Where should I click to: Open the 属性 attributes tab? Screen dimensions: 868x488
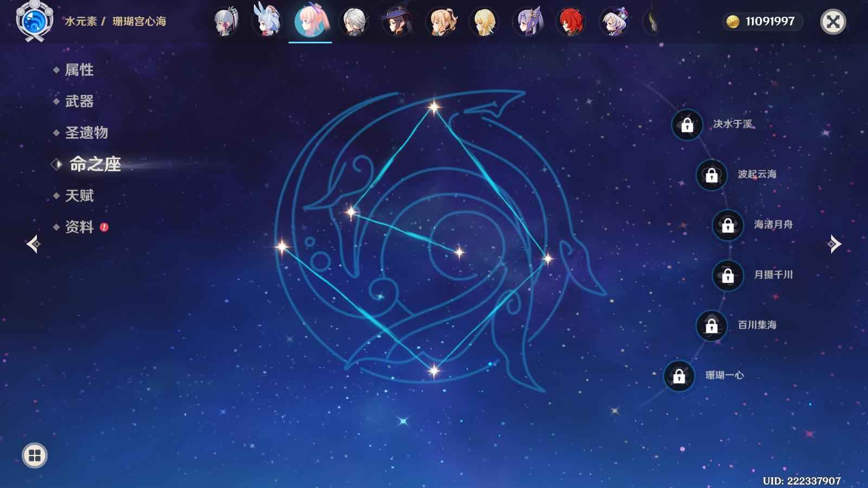[x=79, y=70]
